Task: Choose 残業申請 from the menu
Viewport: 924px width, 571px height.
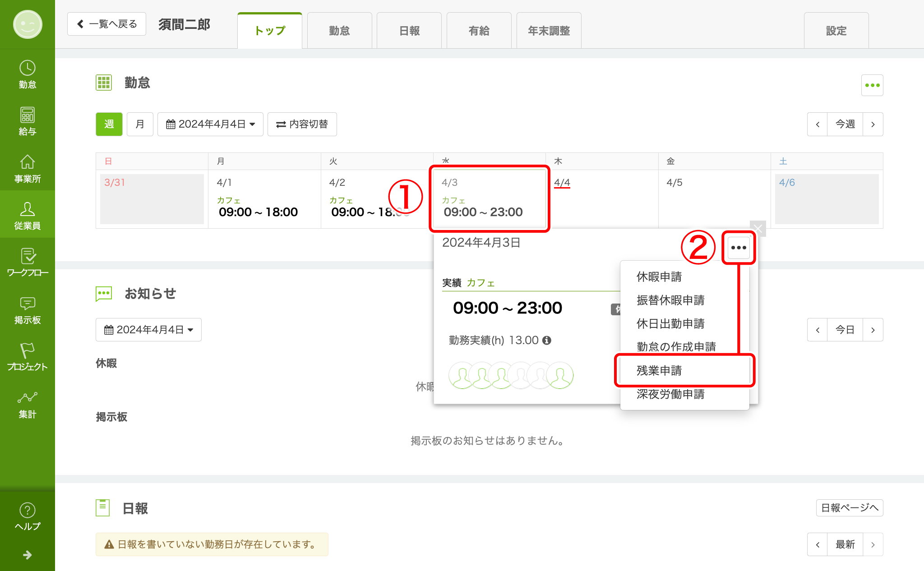Action: [x=685, y=370]
